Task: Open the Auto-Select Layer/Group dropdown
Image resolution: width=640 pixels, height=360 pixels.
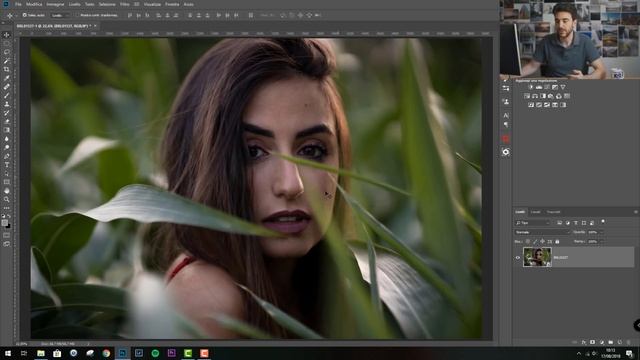Action: [x=60, y=15]
